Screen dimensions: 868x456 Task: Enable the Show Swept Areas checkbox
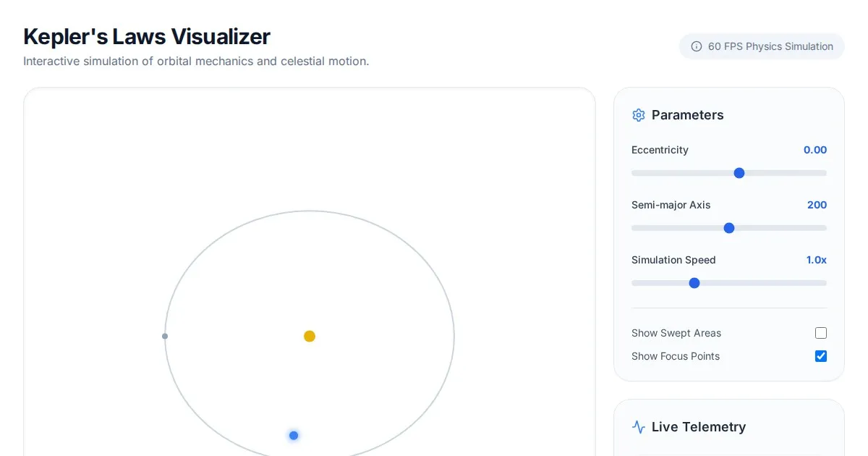pos(821,333)
